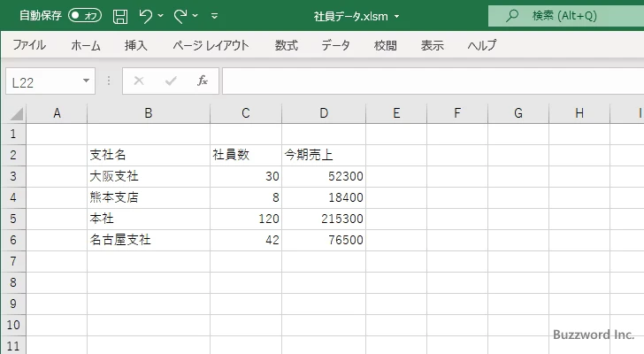Select the cell containing 42

pos(246,240)
